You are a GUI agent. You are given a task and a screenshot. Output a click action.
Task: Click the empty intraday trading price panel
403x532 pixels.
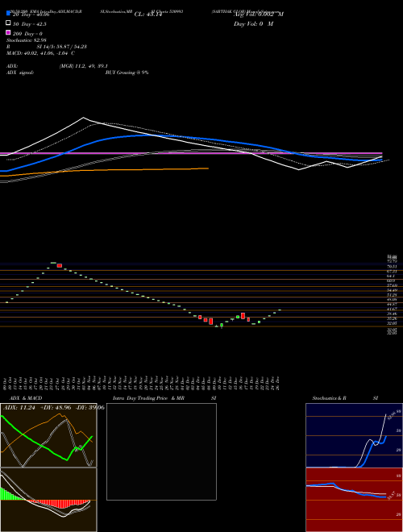[x=161, y=451]
